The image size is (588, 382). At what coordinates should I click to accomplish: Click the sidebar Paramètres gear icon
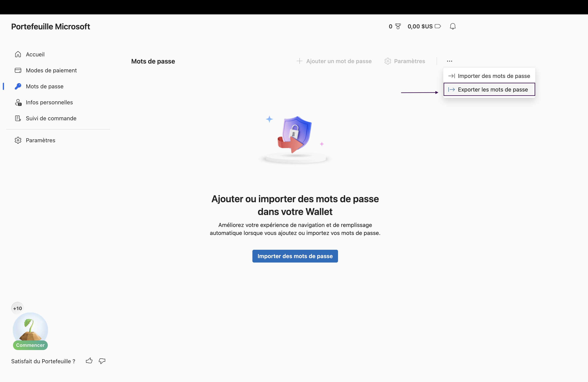click(18, 140)
